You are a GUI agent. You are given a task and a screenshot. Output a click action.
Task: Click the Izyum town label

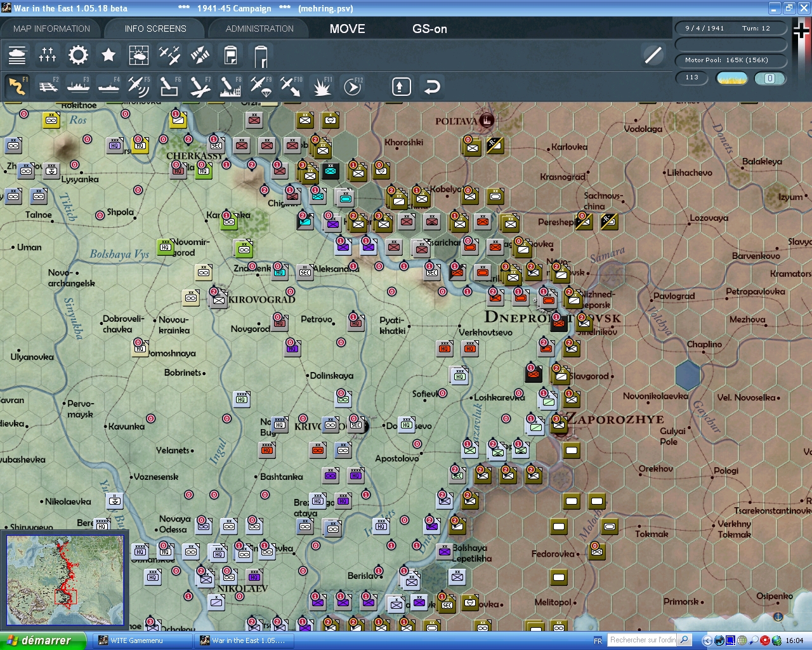pos(790,197)
